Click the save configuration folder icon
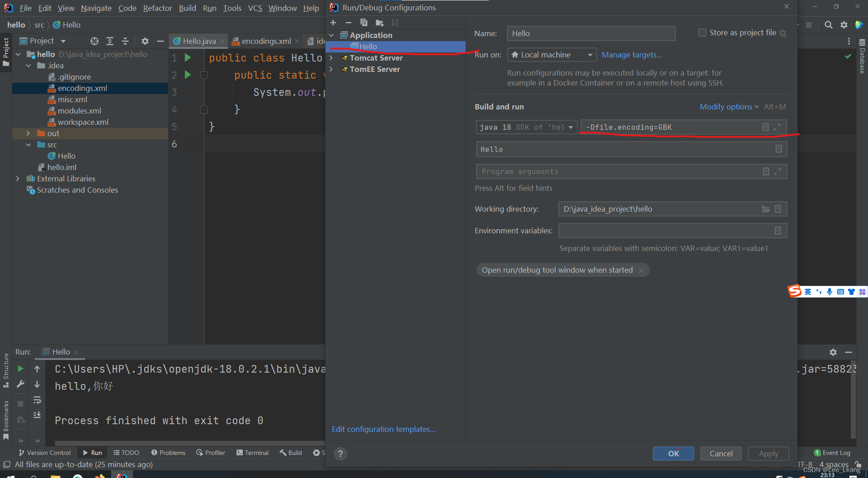The width and height of the screenshot is (868, 478). coord(379,23)
